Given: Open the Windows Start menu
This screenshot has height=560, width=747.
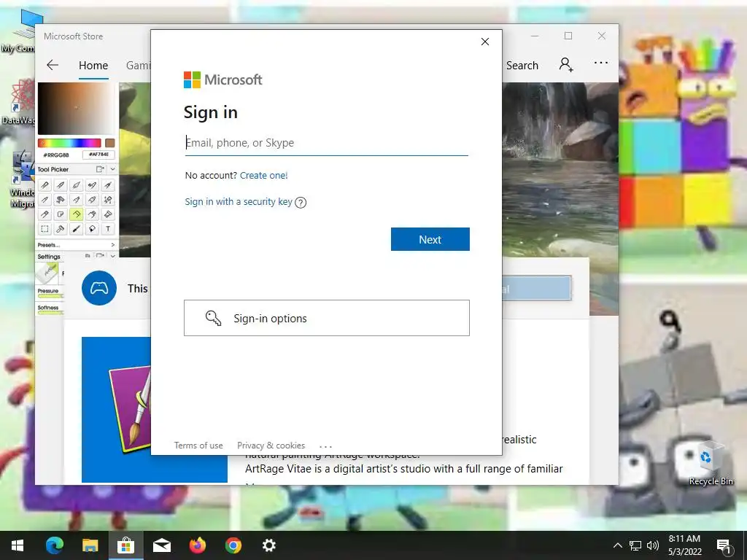Looking at the screenshot, I should click(x=18, y=545).
